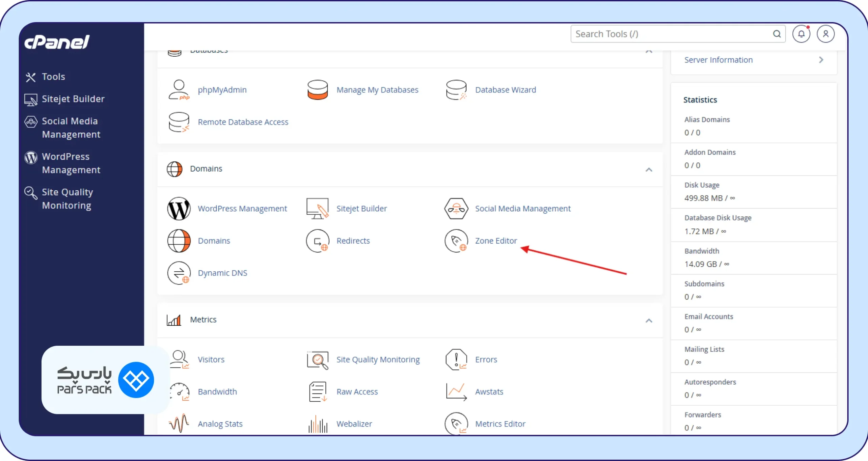Click the Social Media Management hexagon icon
Screen dimensions: 868x461
tap(456, 209)
